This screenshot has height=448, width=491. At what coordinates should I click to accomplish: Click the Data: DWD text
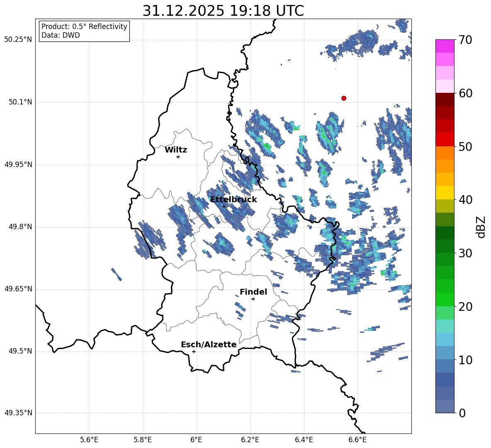point(61,35)
